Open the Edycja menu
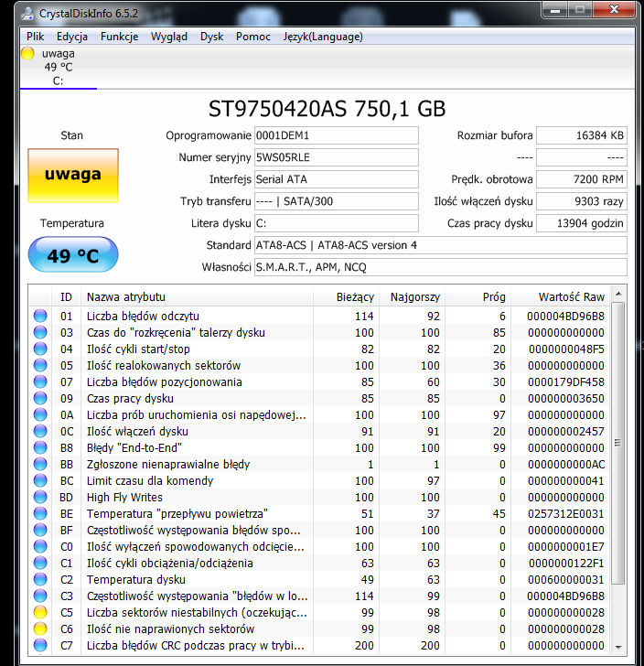This screenshot has width=644, height=666. tap(71, 37)
